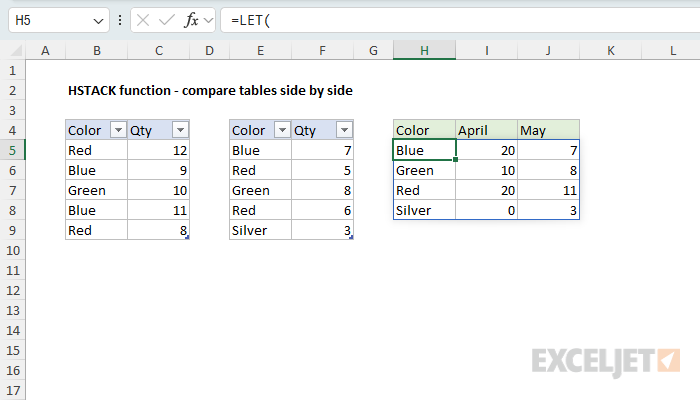
Task: Select row 16 header
Action: [x=12, y=370]
